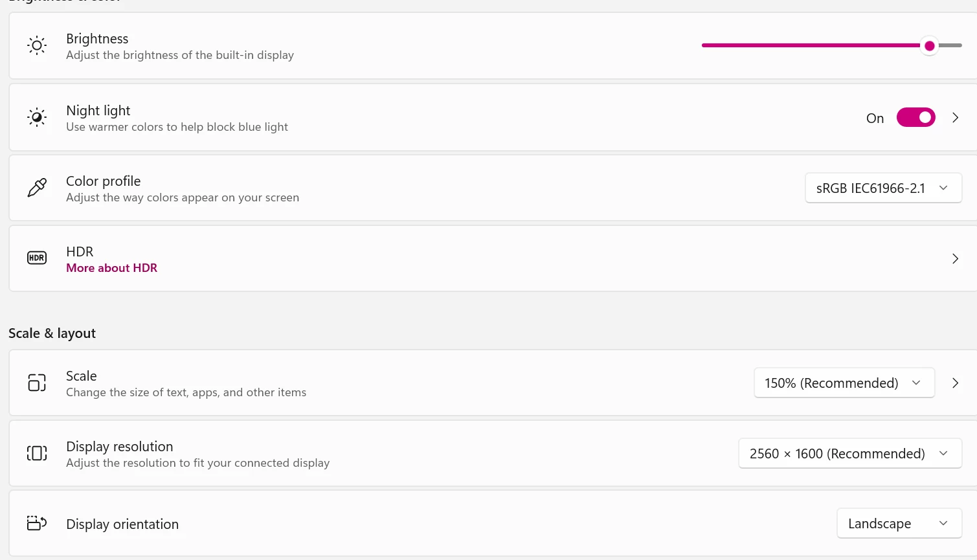The image size is (977, 560).
Task: Click the Night light row title
Action: tap(98, 111)
